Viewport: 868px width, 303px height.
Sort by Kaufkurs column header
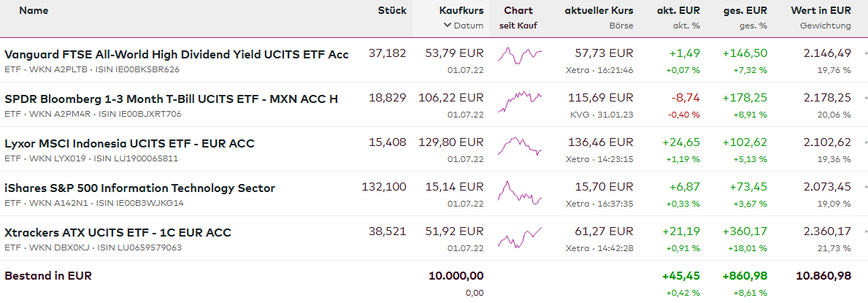pos(461,11)
